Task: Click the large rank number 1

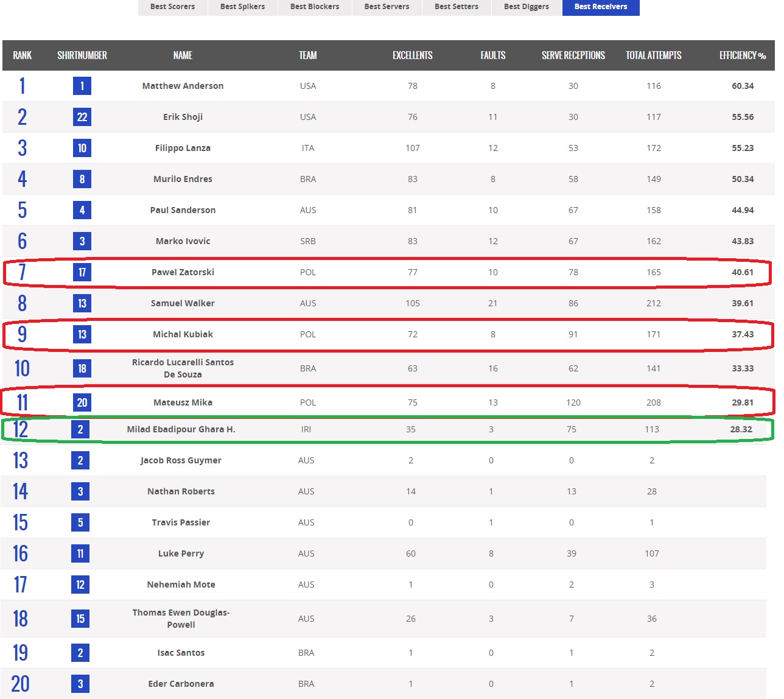Action: point(23,86)
